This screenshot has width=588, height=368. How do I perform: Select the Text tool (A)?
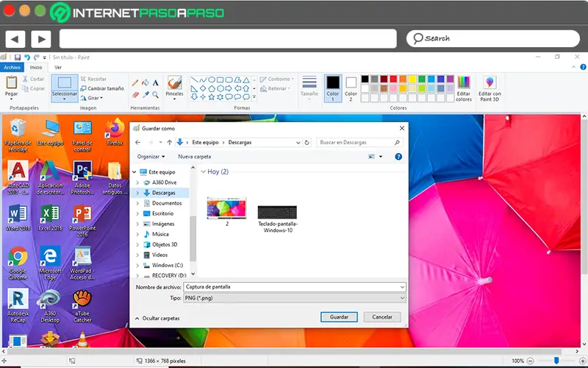point(155,83)
